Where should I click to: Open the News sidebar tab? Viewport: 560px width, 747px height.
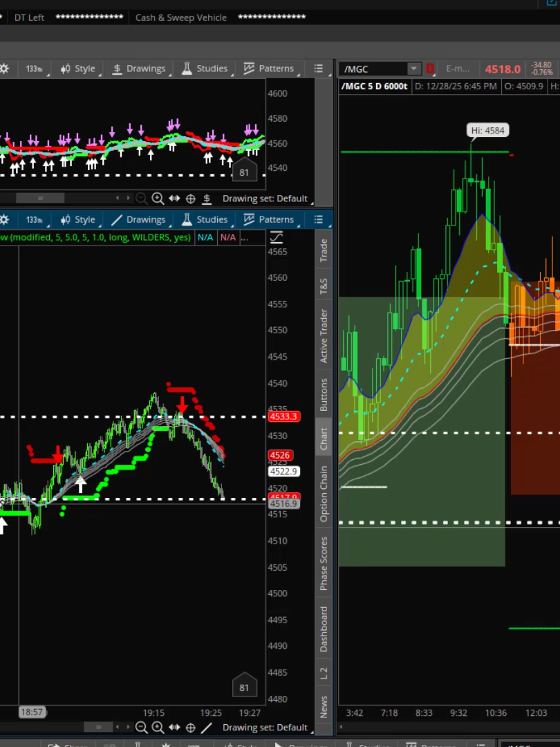tap(324, 707)
